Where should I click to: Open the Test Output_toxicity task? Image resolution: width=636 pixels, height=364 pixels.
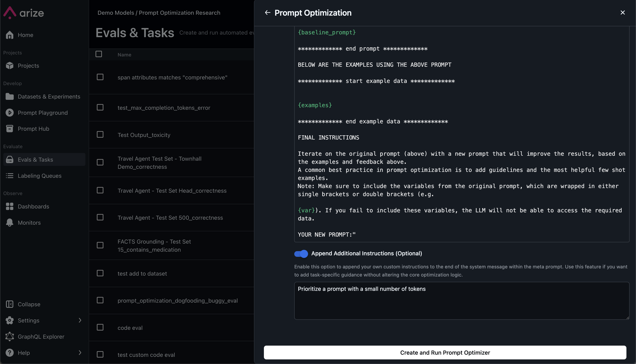point(144,135)
